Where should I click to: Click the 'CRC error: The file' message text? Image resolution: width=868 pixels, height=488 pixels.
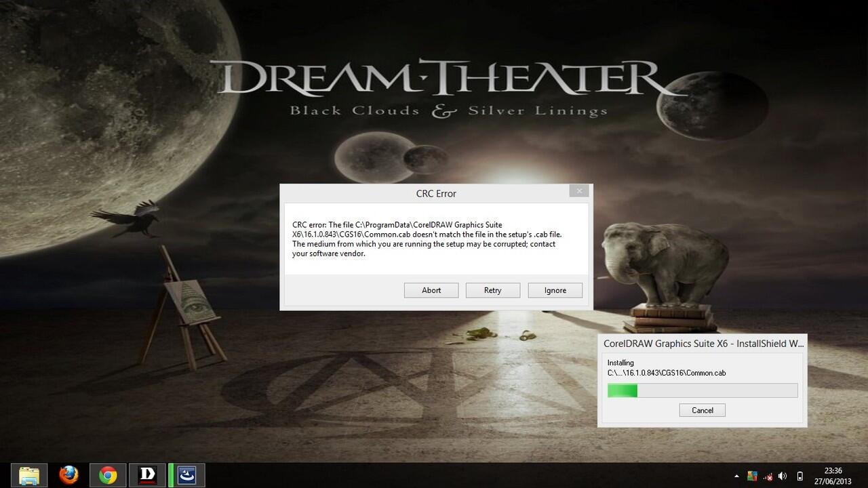pos(427,239)
